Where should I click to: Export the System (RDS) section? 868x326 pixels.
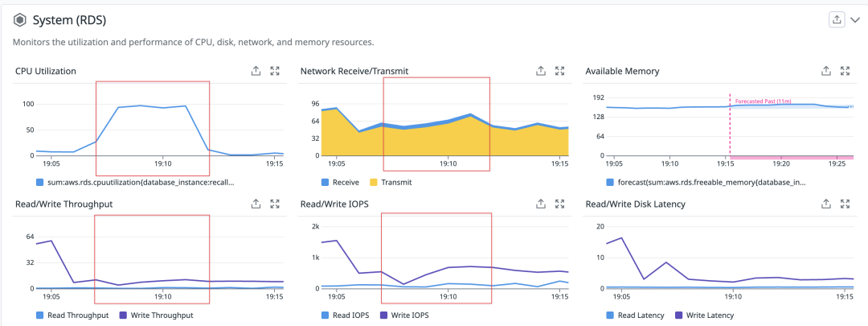pyautogui.click(x=837, y=19)
